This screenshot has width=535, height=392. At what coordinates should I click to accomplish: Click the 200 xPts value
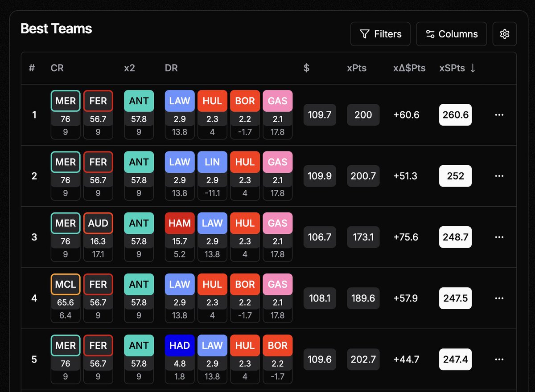coord(363,115)
